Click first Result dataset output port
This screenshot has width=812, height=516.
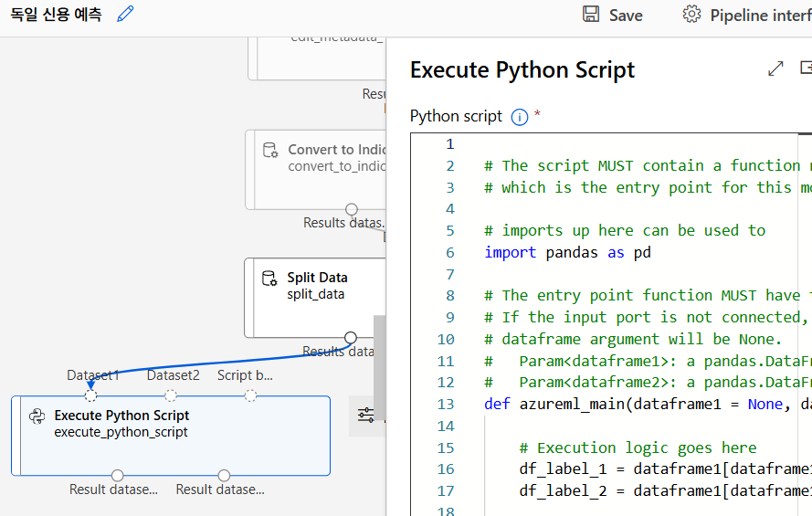(x=117, y=475)
